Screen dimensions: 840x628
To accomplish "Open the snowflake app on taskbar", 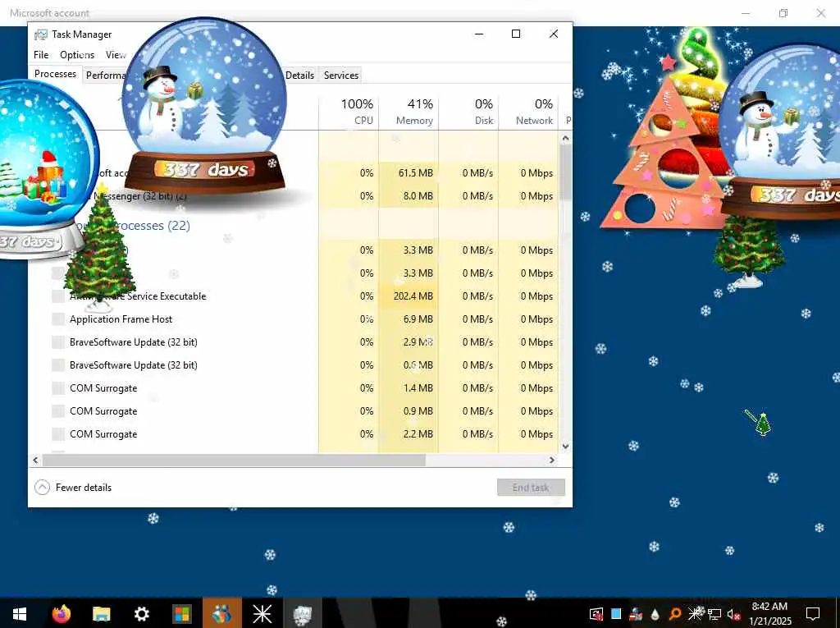I will pos(262,613).
